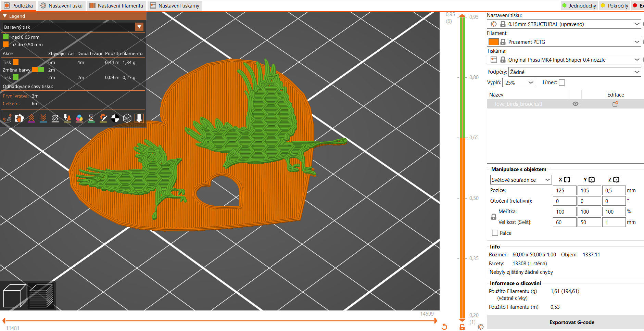This screenshot has width=644, height=331.
Task: Check the Palce checkbox
Action: coord(495,233)
